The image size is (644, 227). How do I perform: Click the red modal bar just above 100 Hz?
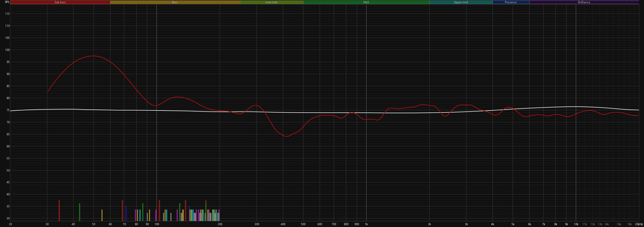point(159,210)
